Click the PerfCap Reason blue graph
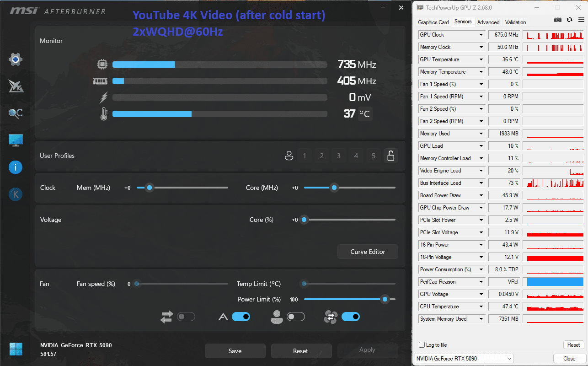The image size is (588, 366). tap(555, 282)
